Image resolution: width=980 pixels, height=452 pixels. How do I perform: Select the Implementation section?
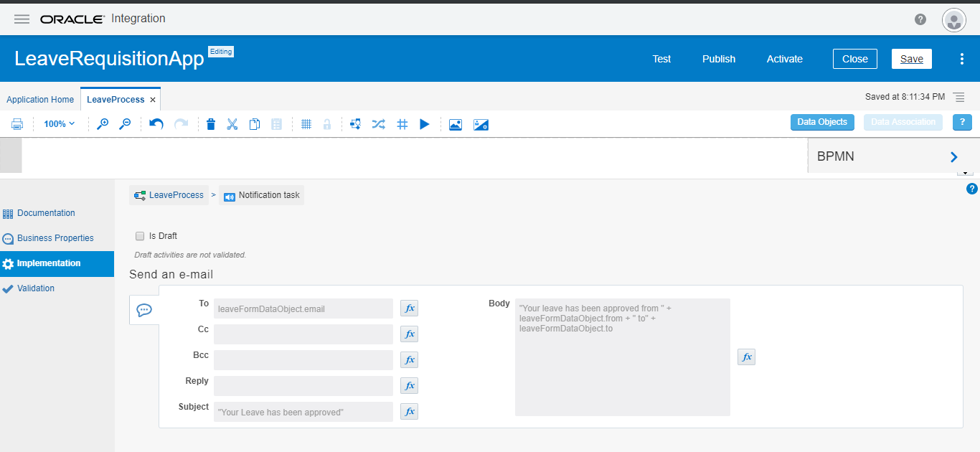pos(57,263)
